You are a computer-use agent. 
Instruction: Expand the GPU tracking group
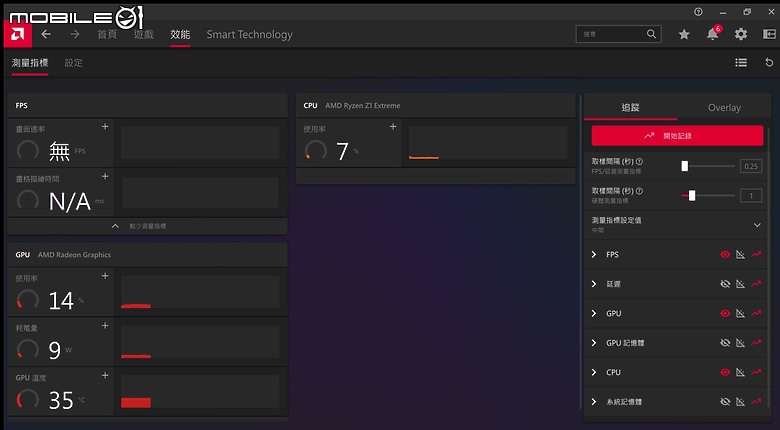(x=594, y=314)
